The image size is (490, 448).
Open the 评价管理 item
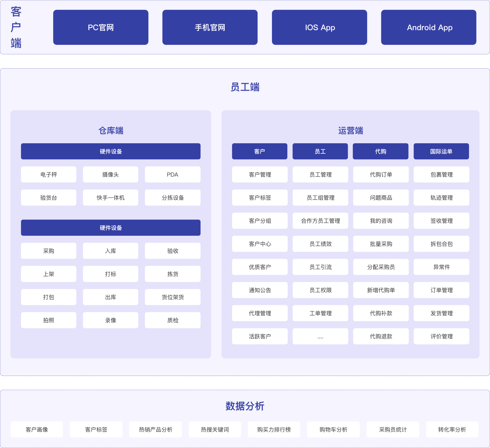click(x=441, y=336)
